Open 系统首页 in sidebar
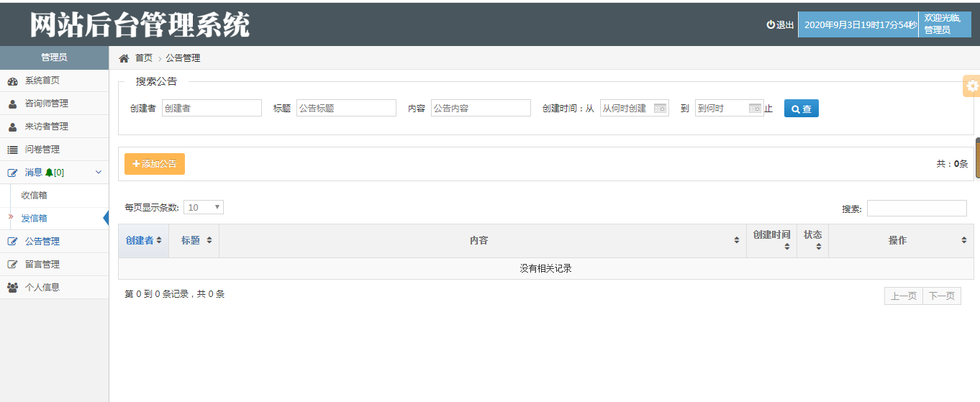This screenshot has width=980, height=402. [54, 81]
